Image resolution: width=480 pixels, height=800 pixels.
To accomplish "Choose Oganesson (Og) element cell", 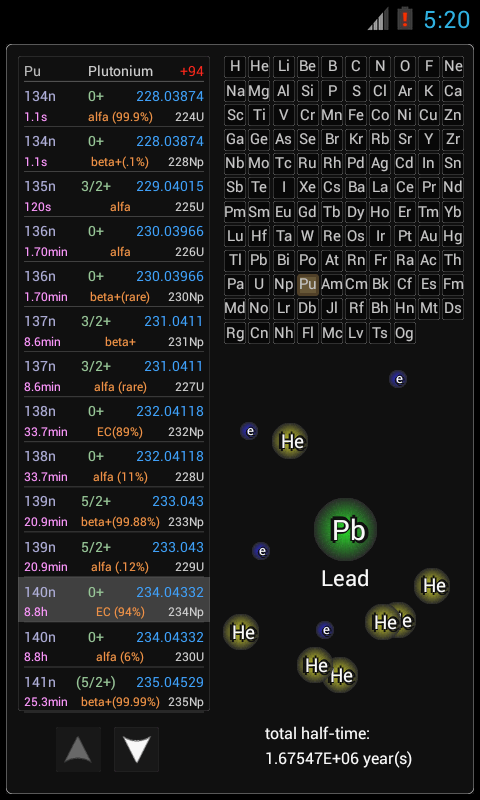I will coord(405,333).
